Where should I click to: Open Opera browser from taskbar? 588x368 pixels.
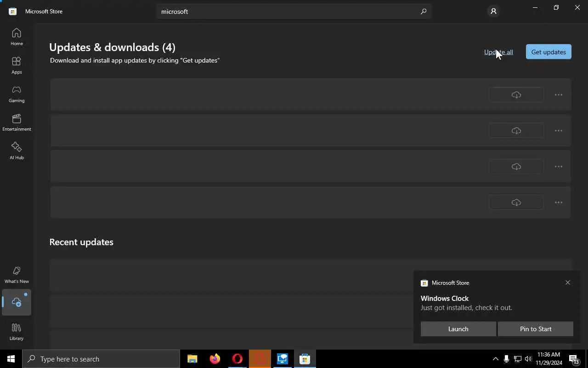tap(237, 359)
